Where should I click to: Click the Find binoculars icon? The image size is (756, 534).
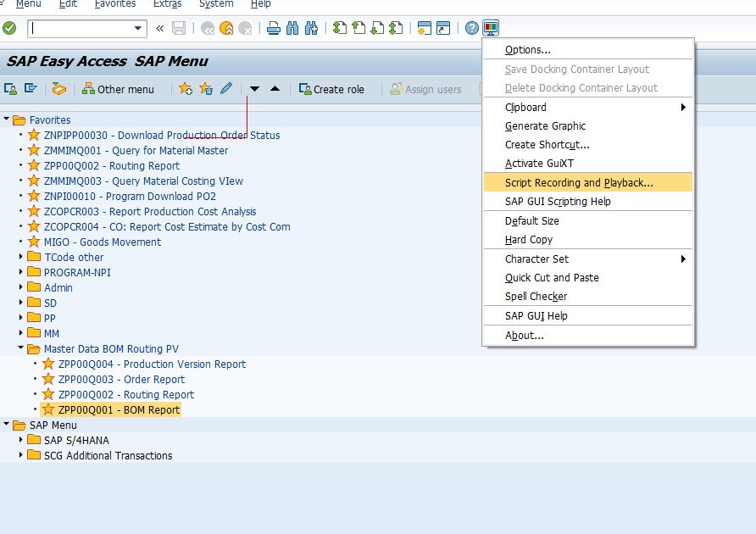tap(292, 29)
